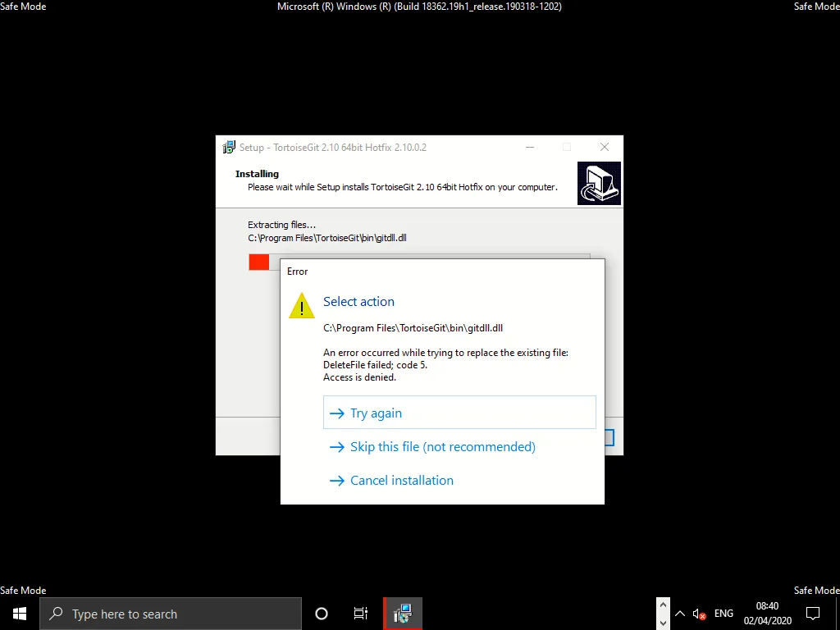Click the TortoiseGit setup taskbar button

403,614
